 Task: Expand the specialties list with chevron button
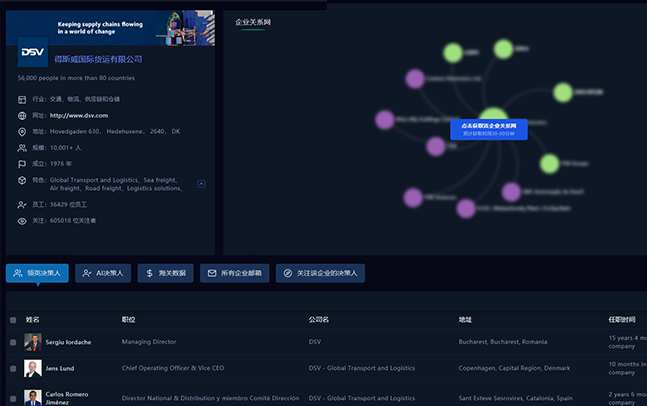[201, 184]
